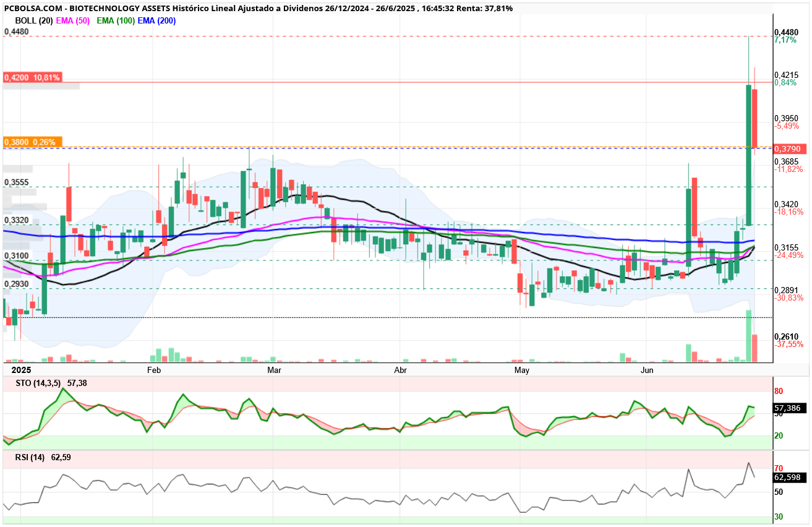The height and width of the screenshot is (527, 812).
Task: Click the -5,49% percentage label
Action: 787,126
